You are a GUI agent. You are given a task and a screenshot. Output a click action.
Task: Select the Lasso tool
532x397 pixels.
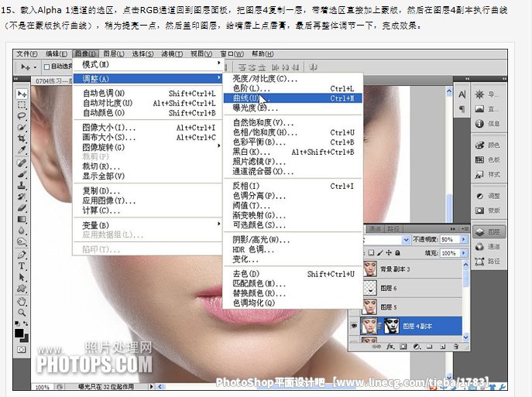(22, 116)
